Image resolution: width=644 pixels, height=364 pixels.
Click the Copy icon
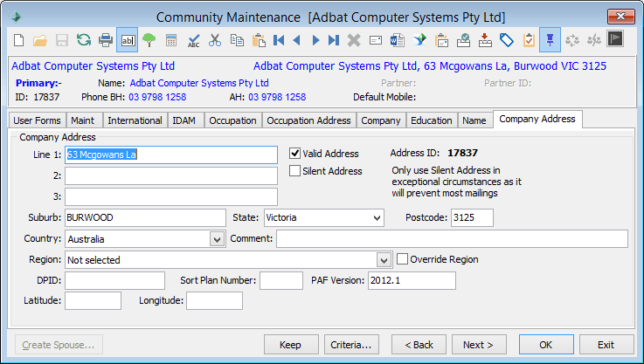click(237, 40)
